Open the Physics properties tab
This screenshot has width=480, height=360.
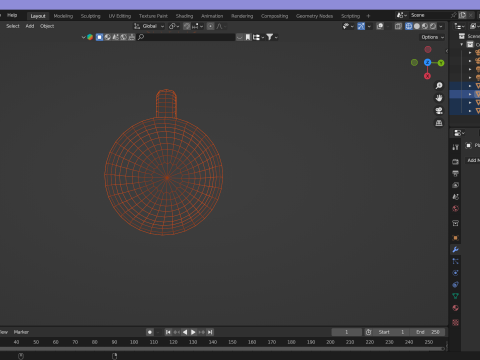pyautogui.click(x=455, y=273)
